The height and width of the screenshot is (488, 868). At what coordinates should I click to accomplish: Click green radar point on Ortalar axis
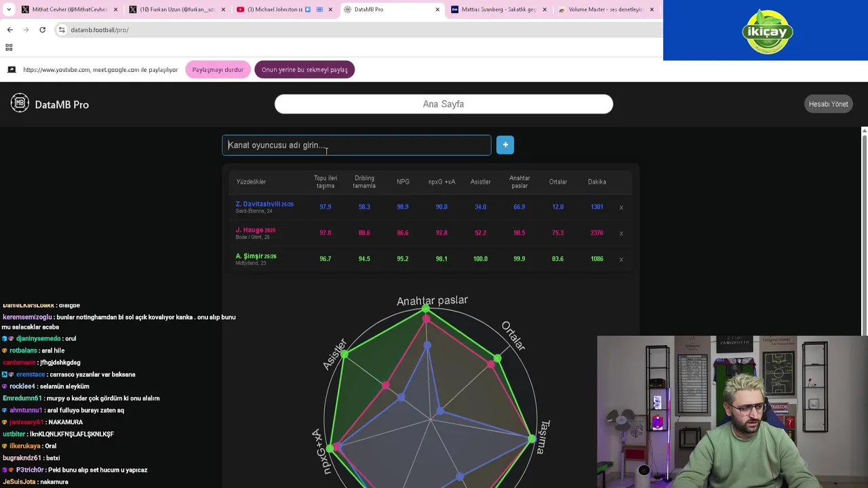click(498, 359)
